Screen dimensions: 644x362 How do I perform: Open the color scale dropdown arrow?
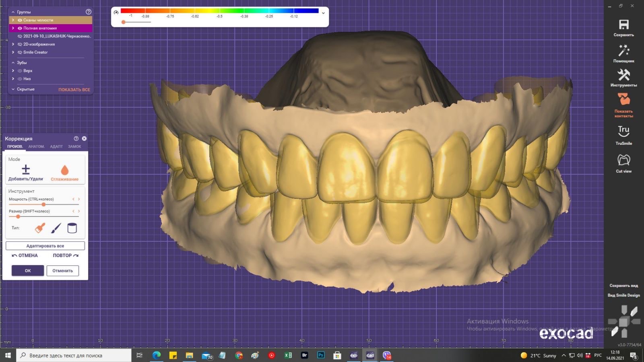[x=323, y=13]
